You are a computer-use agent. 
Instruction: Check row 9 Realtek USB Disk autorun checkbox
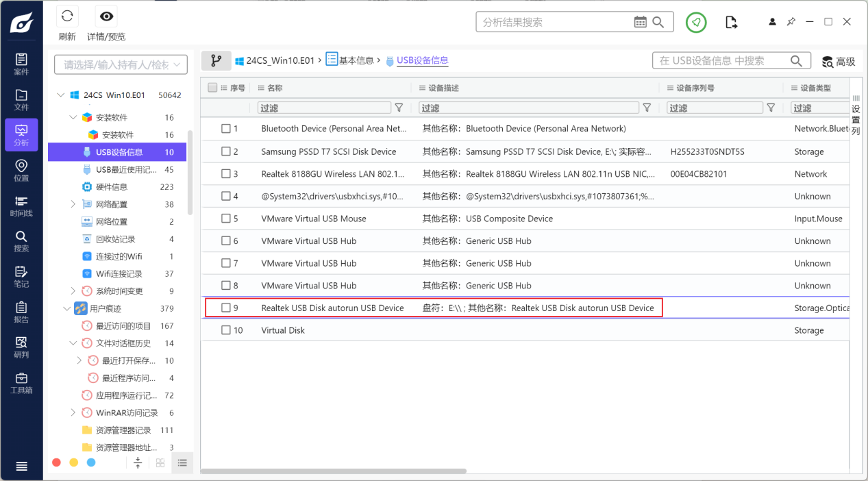point(226,308)
